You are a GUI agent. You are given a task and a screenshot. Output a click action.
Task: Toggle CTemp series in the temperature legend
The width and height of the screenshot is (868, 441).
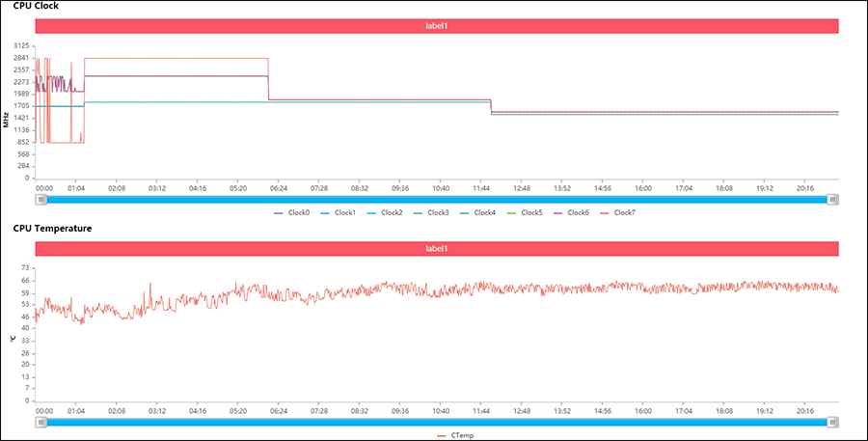tap(455, 435)
